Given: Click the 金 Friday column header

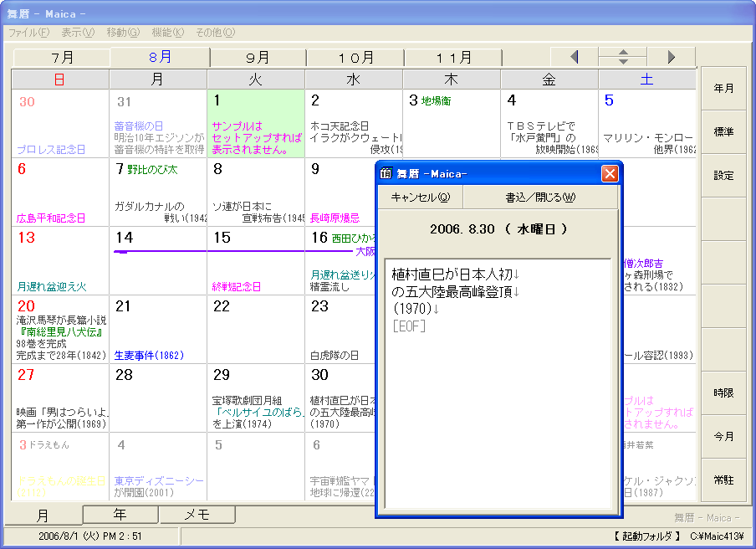Looking at the screenshot, I should [x=549, y=80].
